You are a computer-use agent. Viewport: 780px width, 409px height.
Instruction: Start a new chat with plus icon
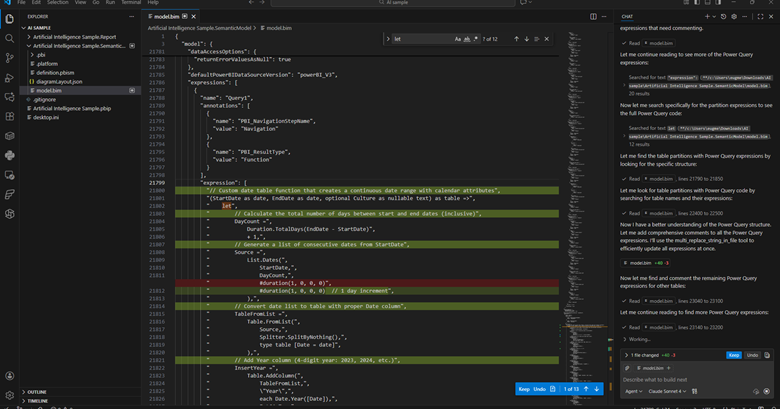click(707, 16)
